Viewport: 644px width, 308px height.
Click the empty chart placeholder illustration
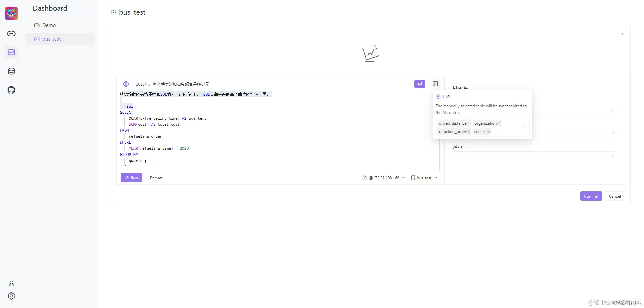370,54
